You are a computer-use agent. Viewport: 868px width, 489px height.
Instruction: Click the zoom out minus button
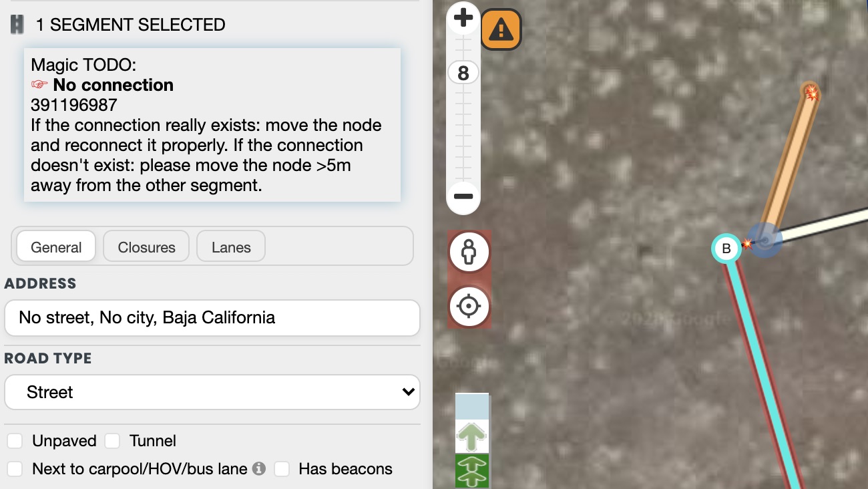(x=463, y=196)
